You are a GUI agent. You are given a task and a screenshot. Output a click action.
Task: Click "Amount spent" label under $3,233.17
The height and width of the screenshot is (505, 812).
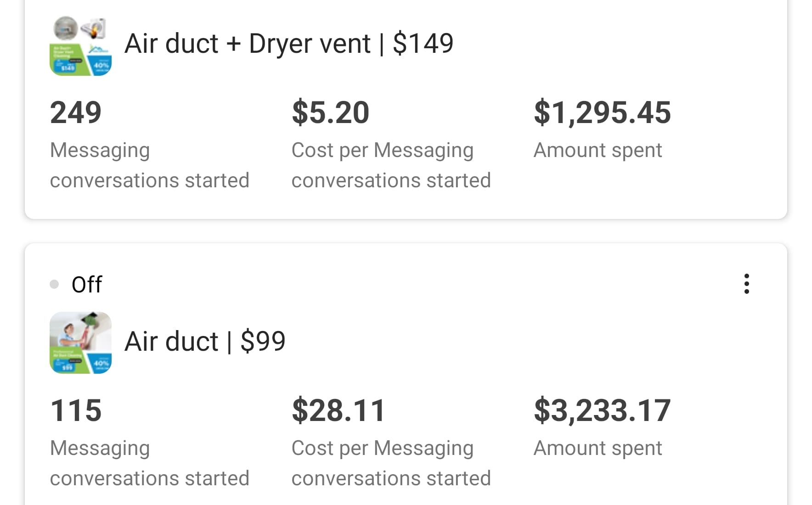pyautogui.click(x=598, y=448)
